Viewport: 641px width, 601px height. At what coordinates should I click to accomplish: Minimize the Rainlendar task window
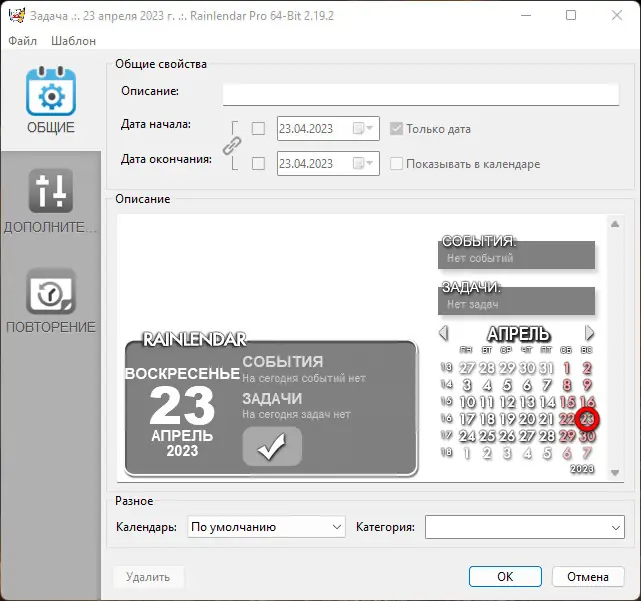pyautogui.click(x=526, y=16)
